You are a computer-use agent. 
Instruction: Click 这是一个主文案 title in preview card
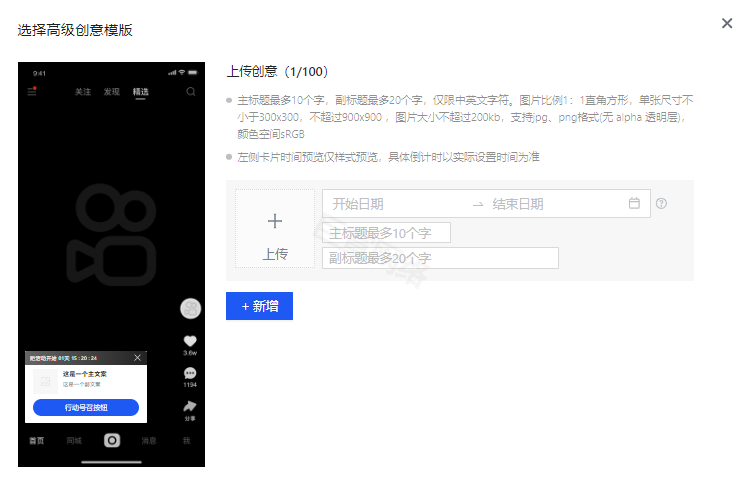pos(85,374)
